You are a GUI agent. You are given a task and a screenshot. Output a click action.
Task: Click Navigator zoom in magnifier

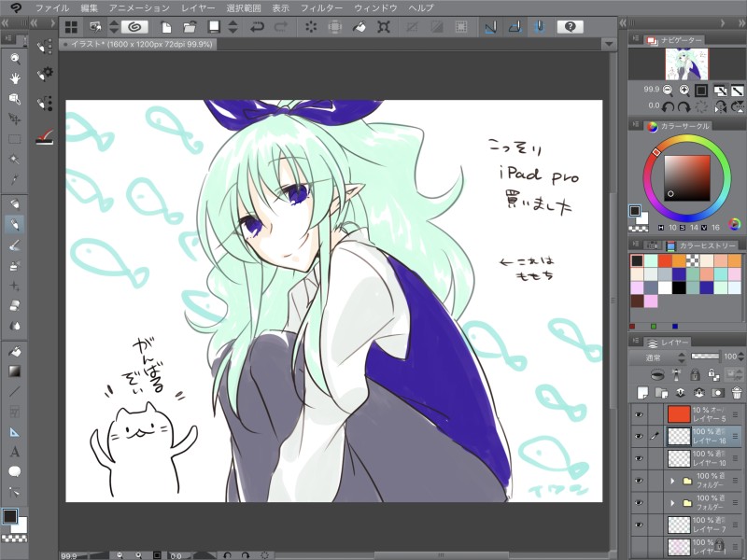(x=684, y=90)
